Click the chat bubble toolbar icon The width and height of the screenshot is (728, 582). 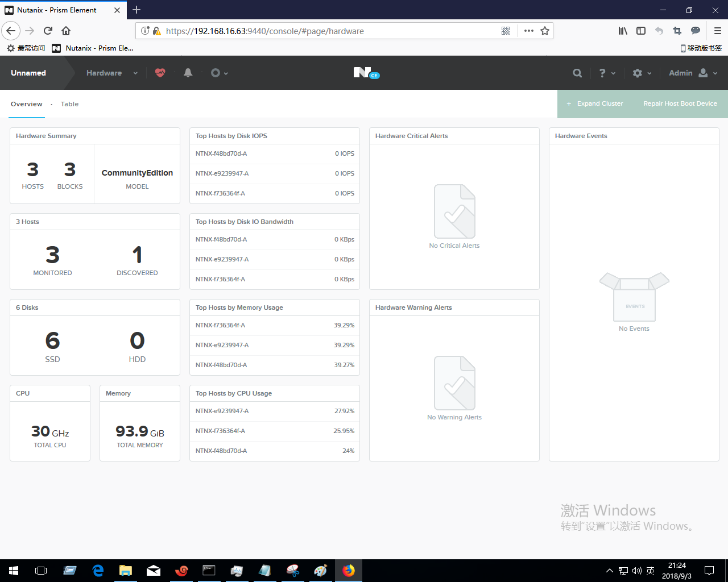pos(696,31)
